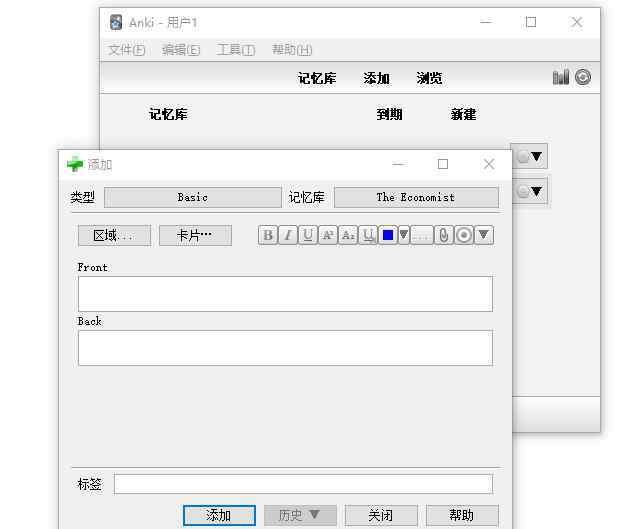
Task: Open the 工具 menu
Action: (236, 49)
